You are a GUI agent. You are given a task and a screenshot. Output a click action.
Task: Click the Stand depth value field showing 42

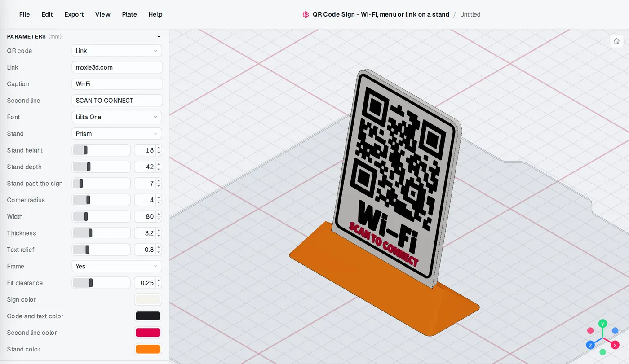pos(148,167)
